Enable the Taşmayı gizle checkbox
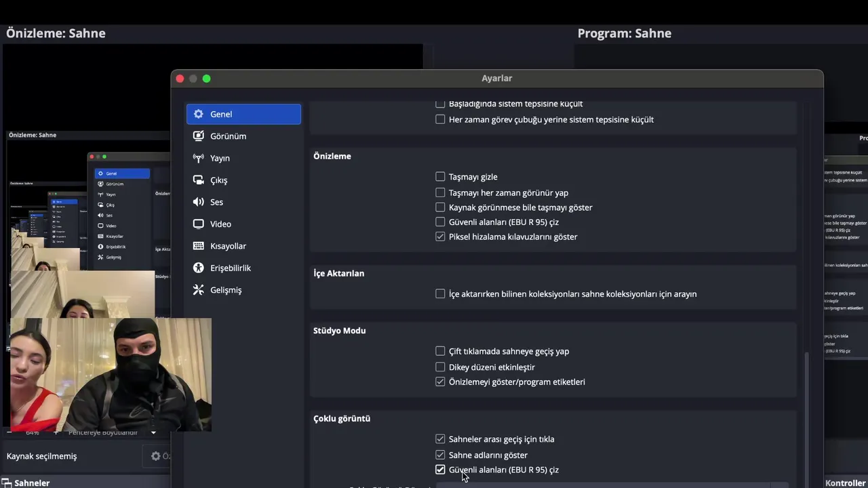Image resolution: width=868 pixels, height=488 pixels. click(x=440, y=177)
